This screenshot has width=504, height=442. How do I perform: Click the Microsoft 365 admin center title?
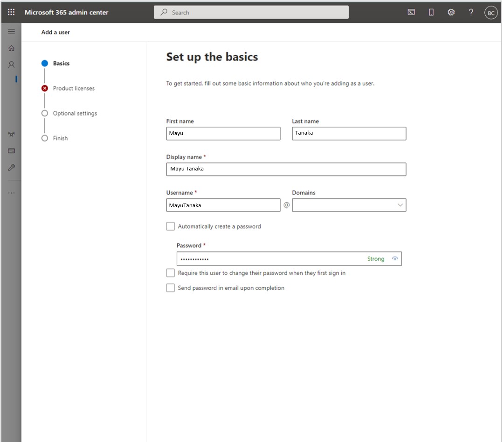67,13
